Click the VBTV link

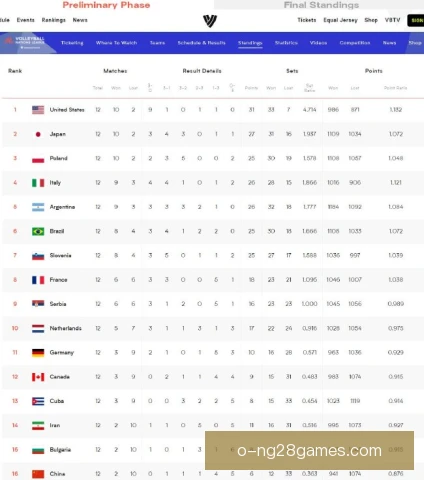click(392, 20)
